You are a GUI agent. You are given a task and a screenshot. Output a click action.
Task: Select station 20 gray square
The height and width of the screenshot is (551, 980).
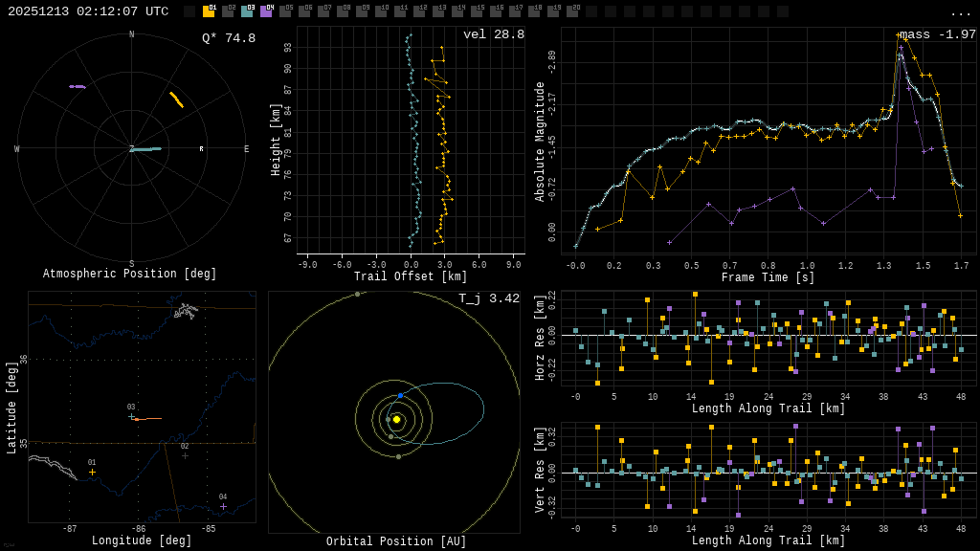pos(572,11)
